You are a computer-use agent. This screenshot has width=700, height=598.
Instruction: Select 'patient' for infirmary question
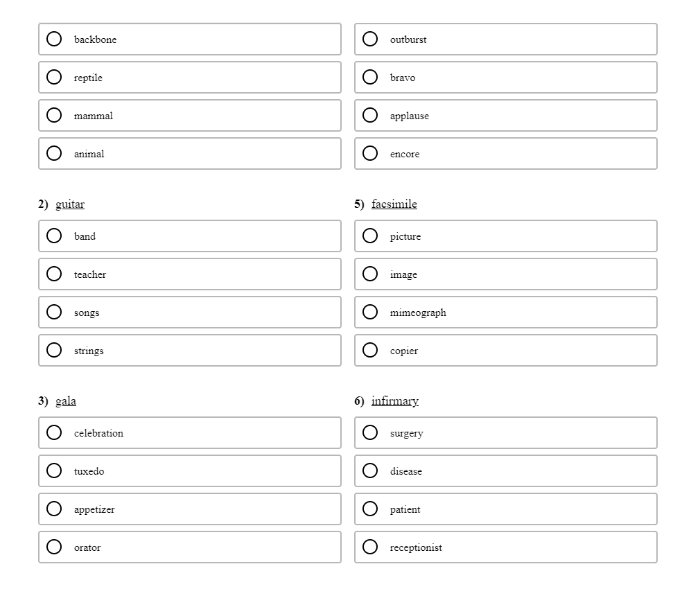tap(370, 509)
